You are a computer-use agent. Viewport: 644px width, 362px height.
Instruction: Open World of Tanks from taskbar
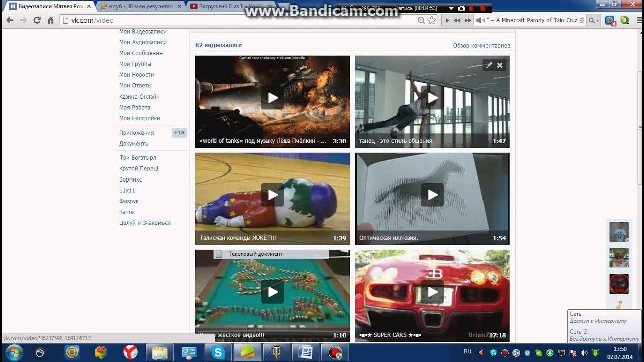pyautogui.click(x=277, y=352)
